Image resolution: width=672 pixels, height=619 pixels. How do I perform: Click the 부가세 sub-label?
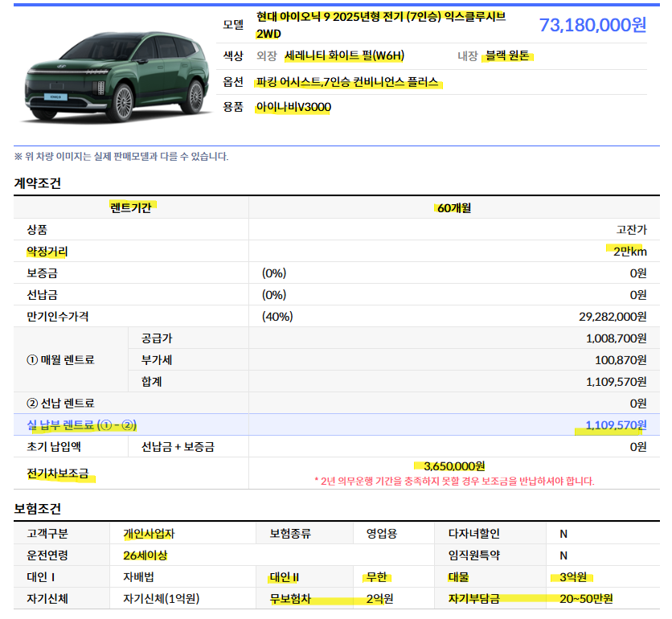point(157,360)
